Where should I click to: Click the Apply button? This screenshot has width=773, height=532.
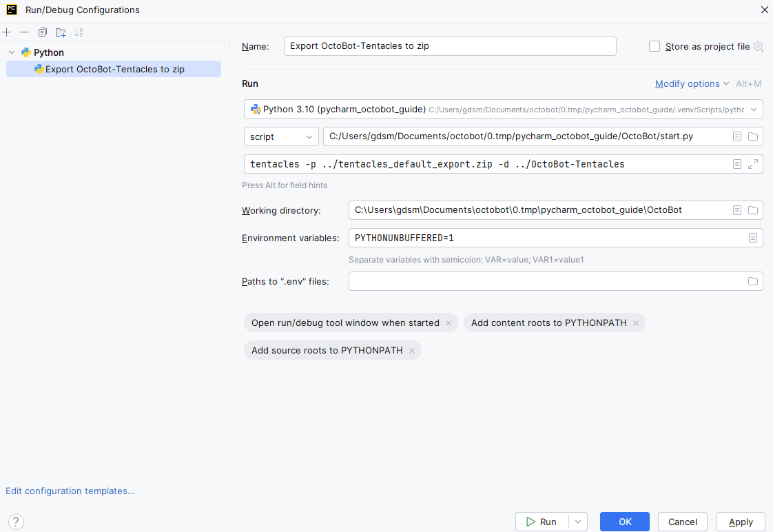[x=741, y=522]
